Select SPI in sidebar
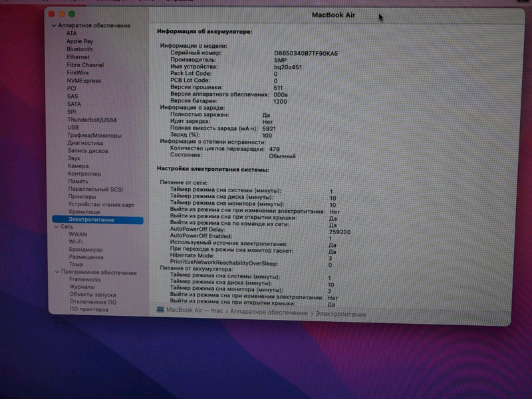The image size is (532, 399). (72, 112)
